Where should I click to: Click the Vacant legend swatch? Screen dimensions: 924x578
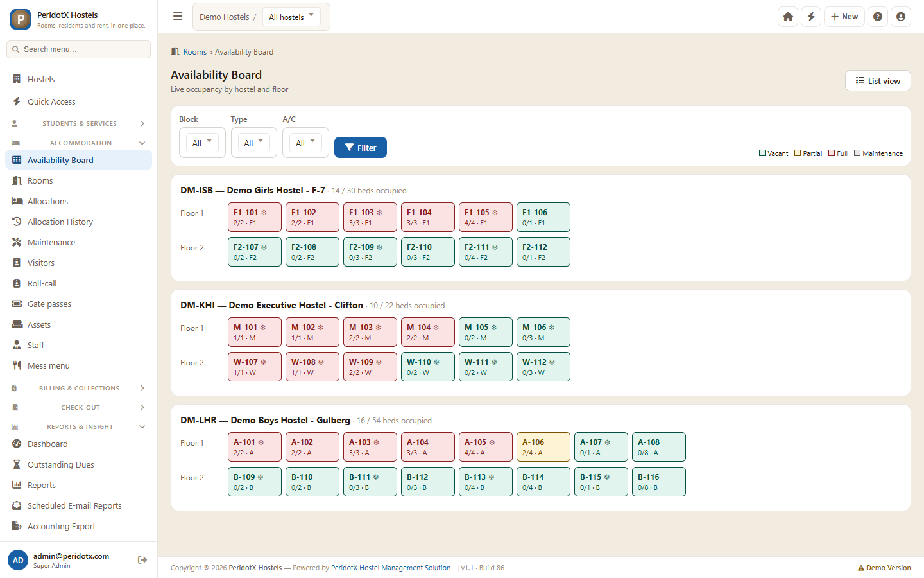point(762,153)
